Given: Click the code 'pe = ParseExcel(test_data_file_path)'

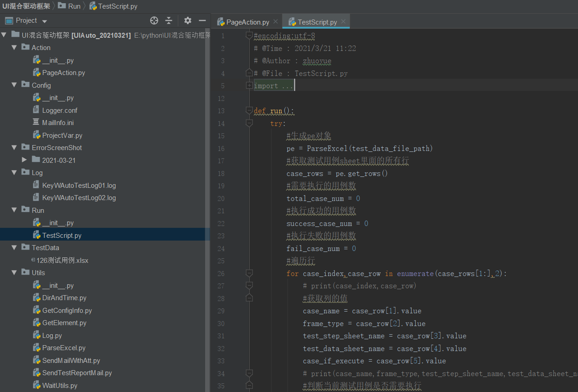Looking at the screenshot, I should [360, 148].
